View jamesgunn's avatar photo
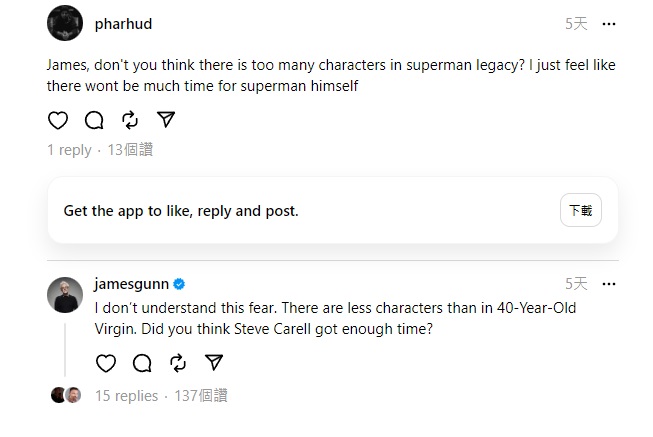This screenshot has height=437, width=653. tap(65, 295)
